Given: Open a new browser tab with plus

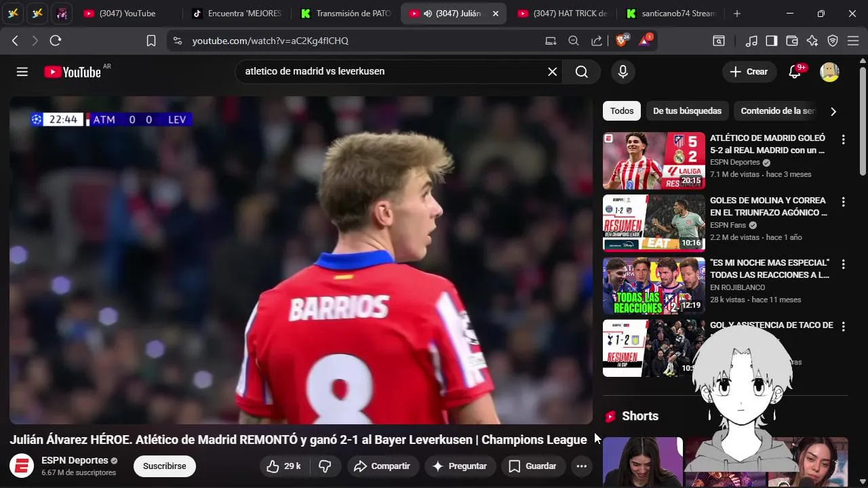Looking at the screenshot, I should 737,14.
